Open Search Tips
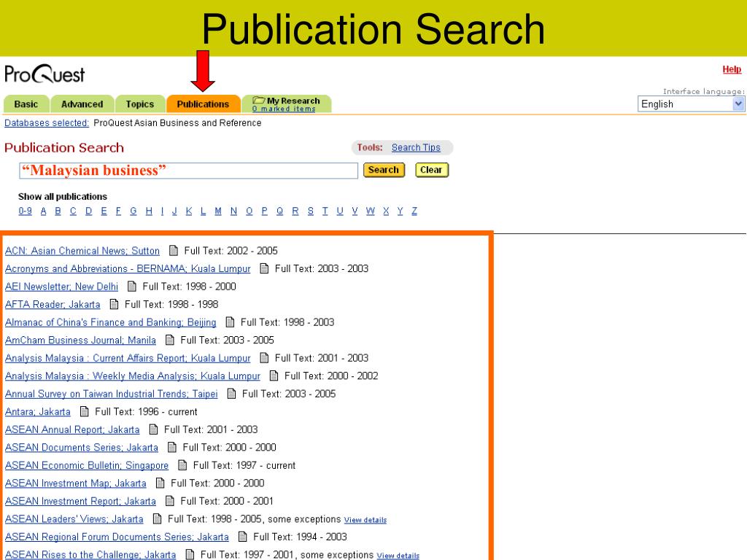Screen dimensions: 747x560 point(416,147)
